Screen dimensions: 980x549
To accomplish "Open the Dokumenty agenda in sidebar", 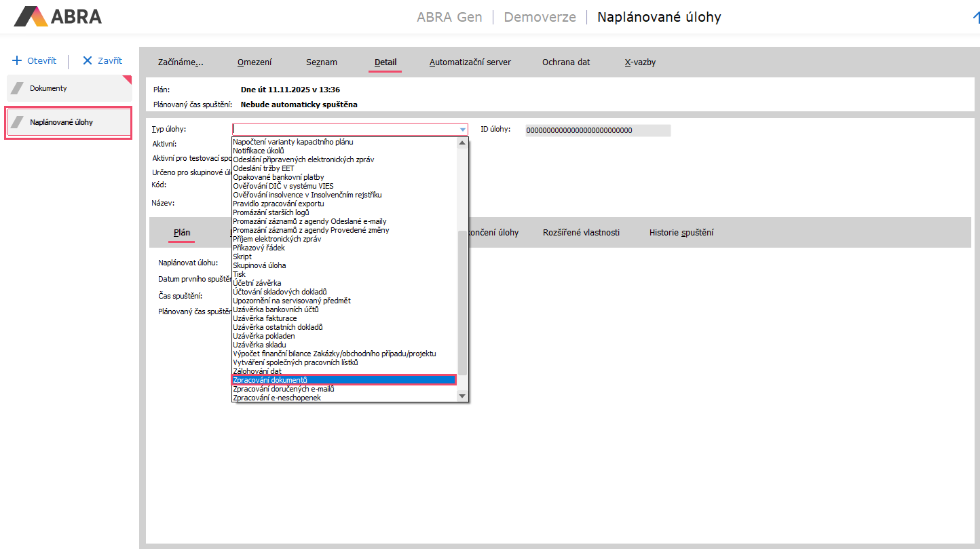I will [x=69, y=88].
